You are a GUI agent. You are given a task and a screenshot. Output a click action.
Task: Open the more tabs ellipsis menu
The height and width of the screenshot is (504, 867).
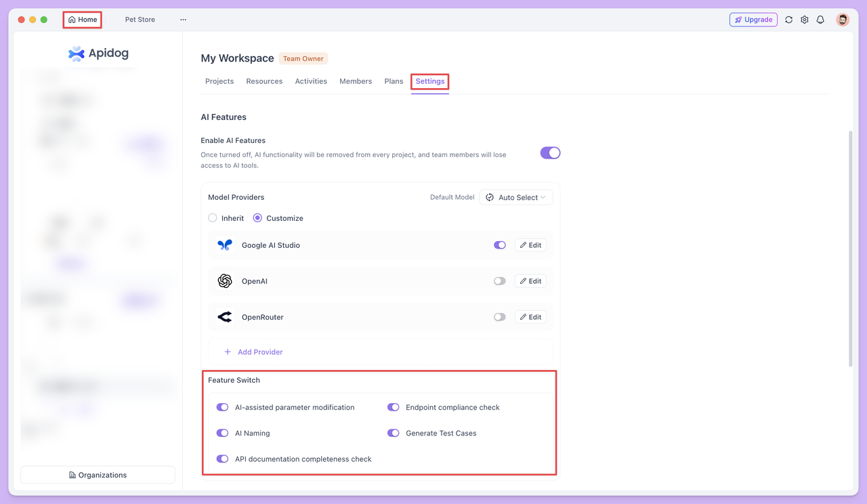(x=182, y=20)
